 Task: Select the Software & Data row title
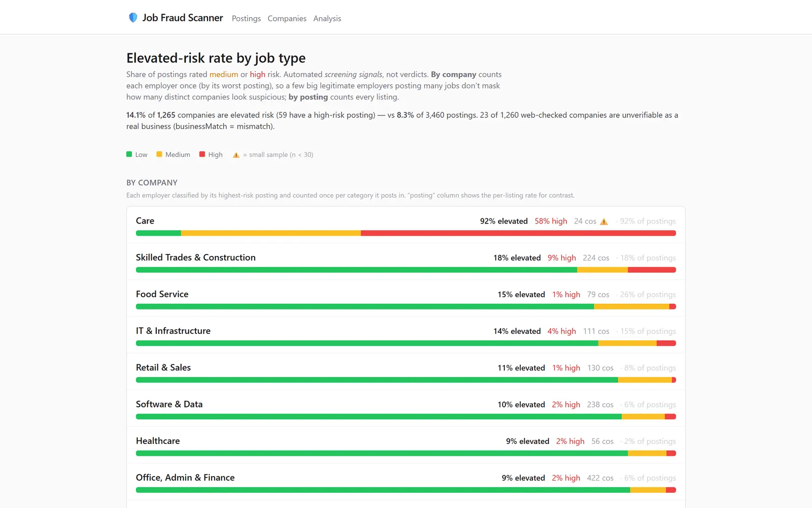(169, 404)
